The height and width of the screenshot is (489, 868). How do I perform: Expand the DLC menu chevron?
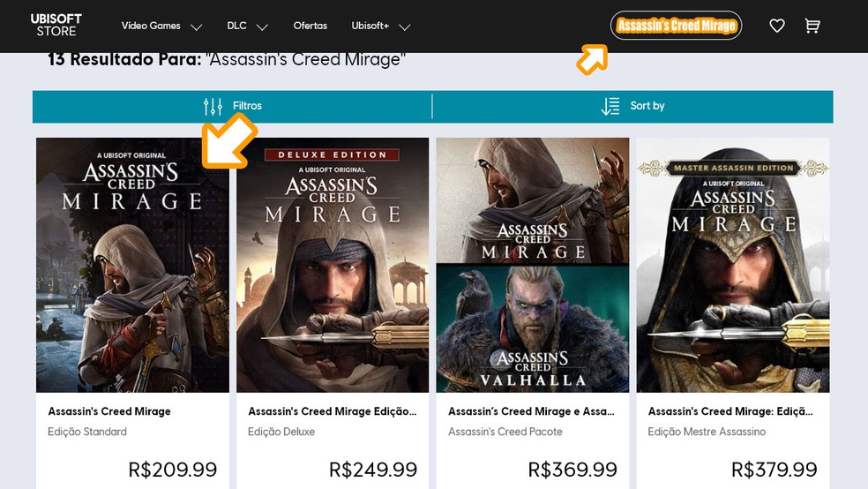pyautogui.click(x=262, y=27)
